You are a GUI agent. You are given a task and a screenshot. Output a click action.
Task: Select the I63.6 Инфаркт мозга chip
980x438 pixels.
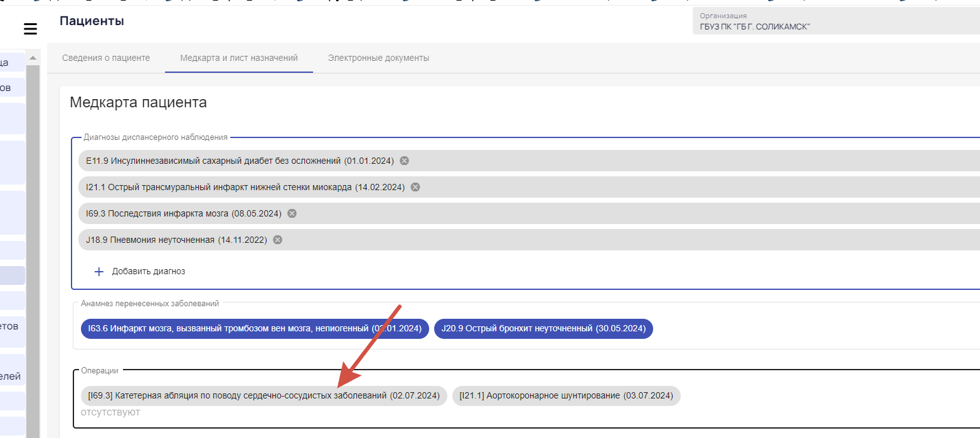255,328
